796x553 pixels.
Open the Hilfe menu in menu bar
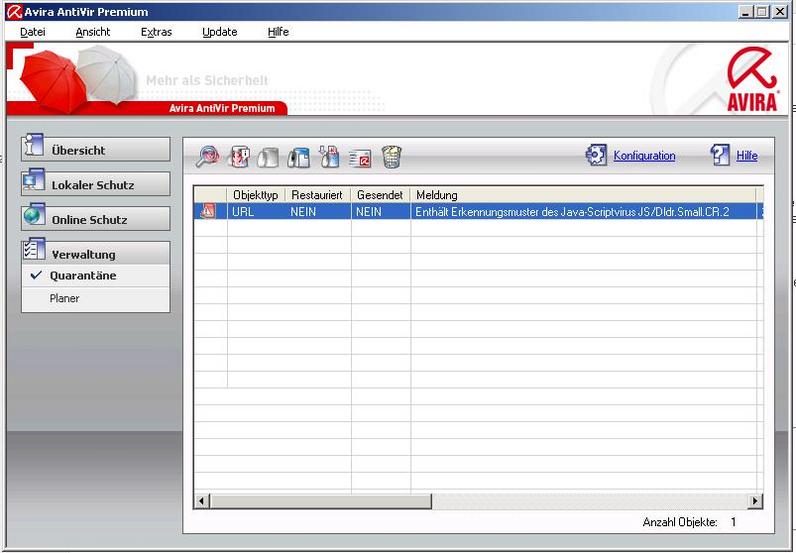278,32
